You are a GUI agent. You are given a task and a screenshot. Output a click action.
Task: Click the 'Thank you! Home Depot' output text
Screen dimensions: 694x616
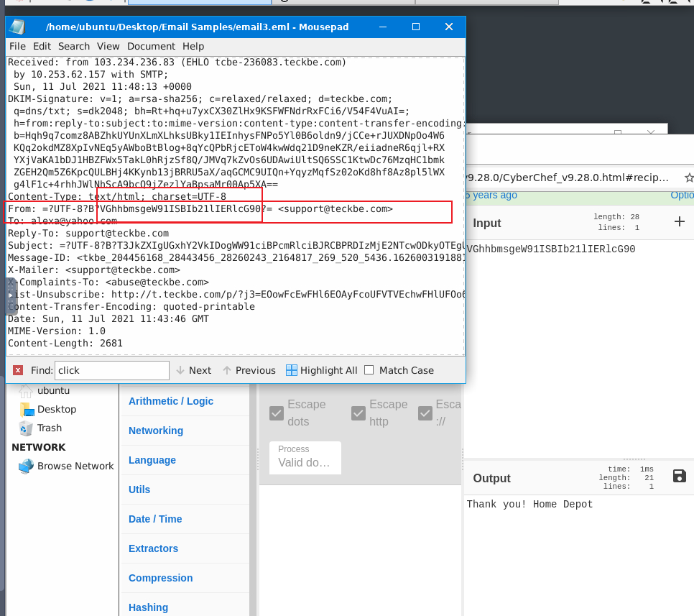529,504
